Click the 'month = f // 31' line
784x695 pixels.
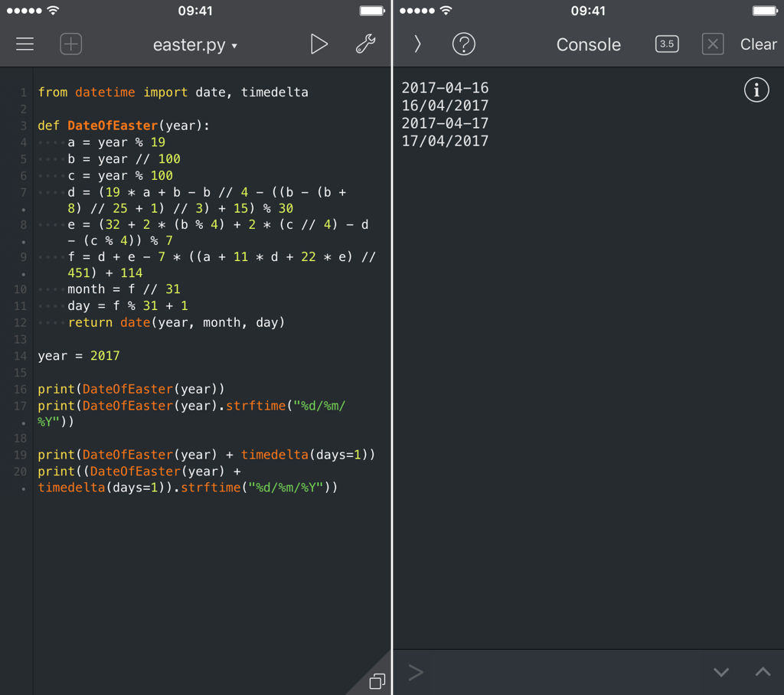(124, 289)
